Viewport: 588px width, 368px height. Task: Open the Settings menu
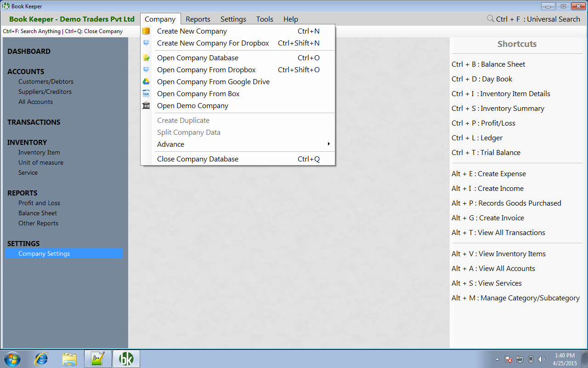pyautogui.click(x=233, y=19)
